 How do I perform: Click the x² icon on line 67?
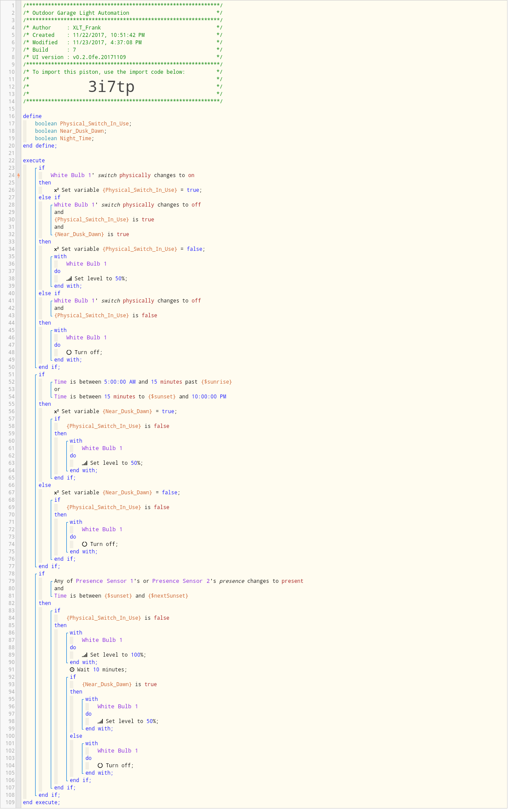pyautogui.click(x=56, y=492)
